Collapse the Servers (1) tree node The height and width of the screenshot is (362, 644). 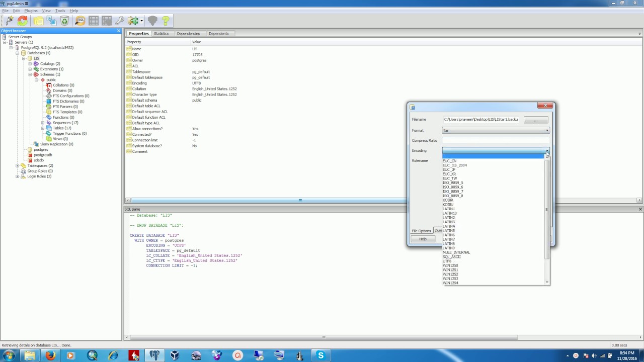[x=5, y=42]
